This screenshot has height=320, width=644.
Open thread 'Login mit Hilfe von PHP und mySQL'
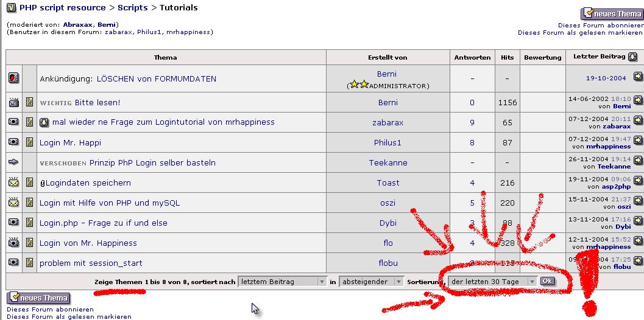click(110, 203)
